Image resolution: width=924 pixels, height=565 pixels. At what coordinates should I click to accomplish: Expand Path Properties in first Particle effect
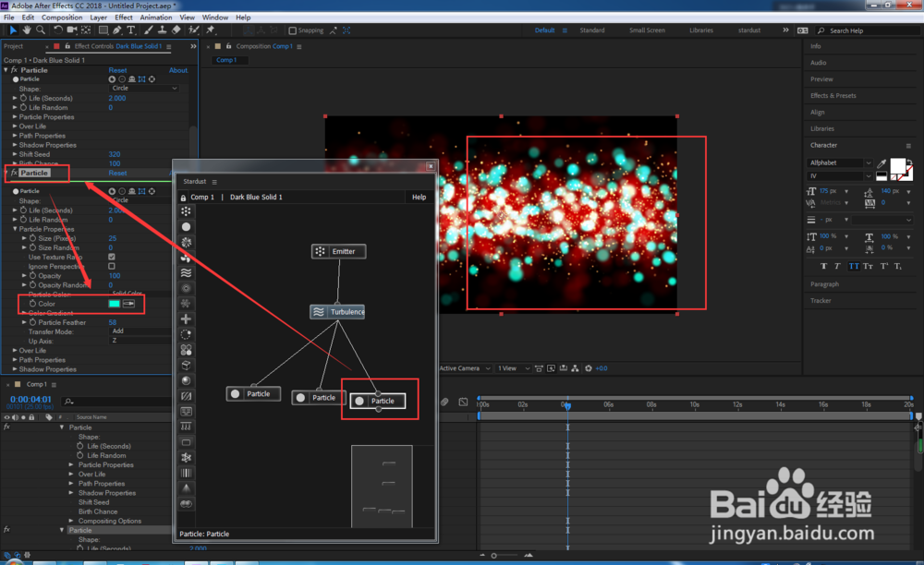15,136
